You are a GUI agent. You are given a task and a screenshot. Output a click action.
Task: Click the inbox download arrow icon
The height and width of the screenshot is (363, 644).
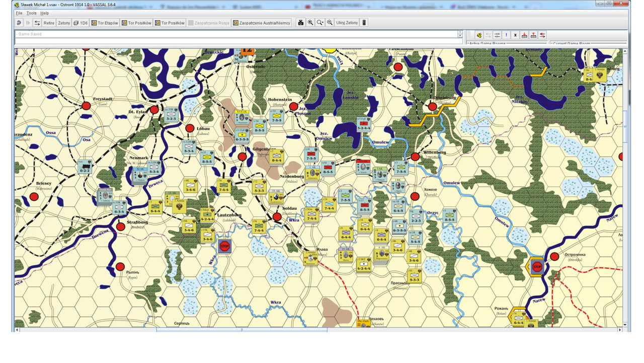pos(524,35)
